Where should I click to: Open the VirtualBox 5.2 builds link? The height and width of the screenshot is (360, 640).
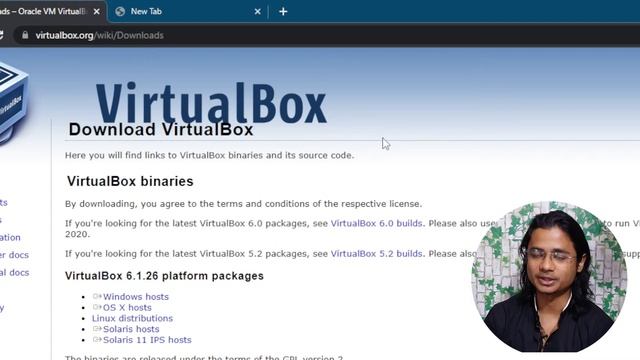pos(376,253)
